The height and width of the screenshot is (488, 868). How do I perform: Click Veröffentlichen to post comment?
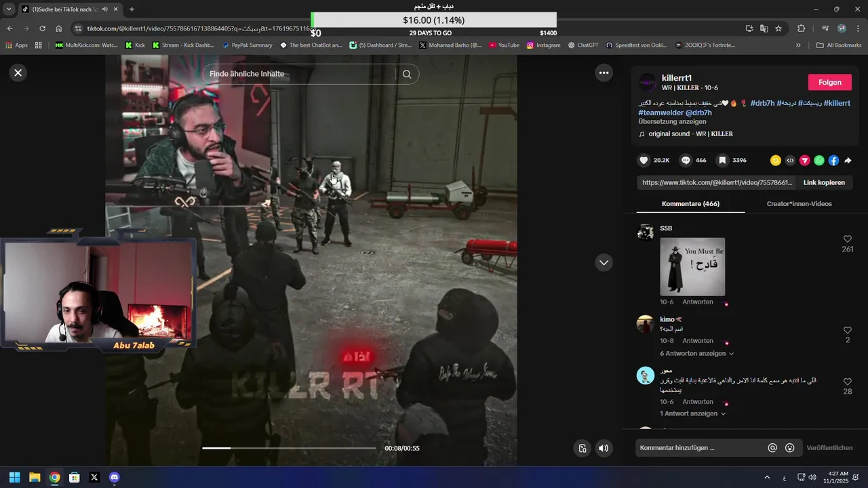pyautogui.click(x=829, y=448)
